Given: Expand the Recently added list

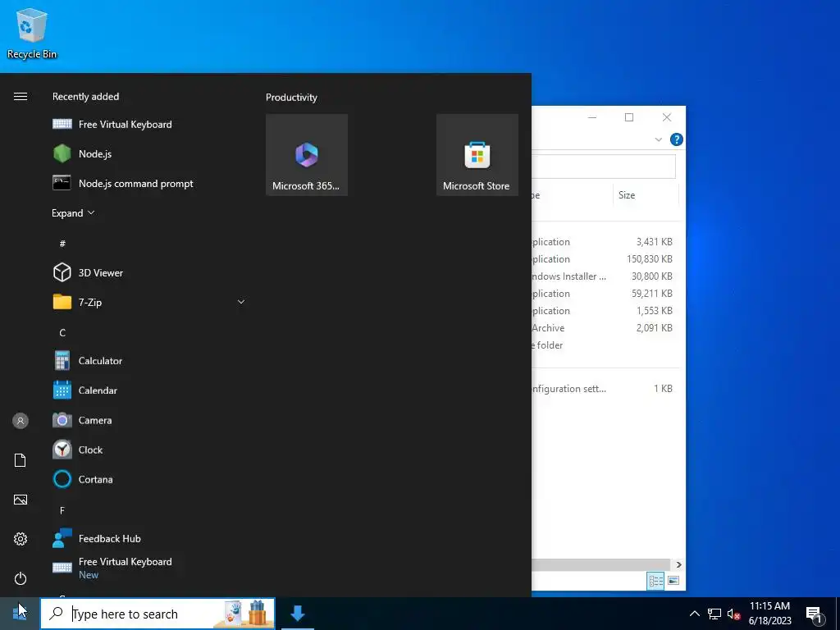Looking at the screenshot, I should coord(73,213).
